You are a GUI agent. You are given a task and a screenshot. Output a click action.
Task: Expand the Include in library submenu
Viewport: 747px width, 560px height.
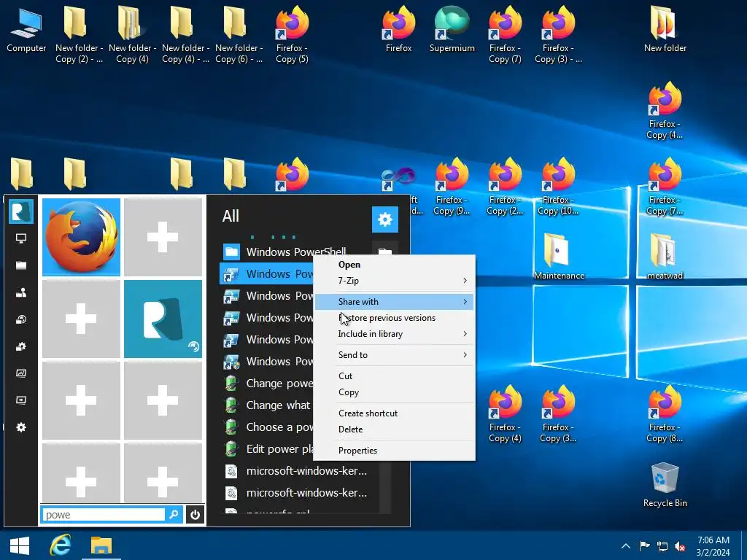pyautogui.click(x=395, y=334)
